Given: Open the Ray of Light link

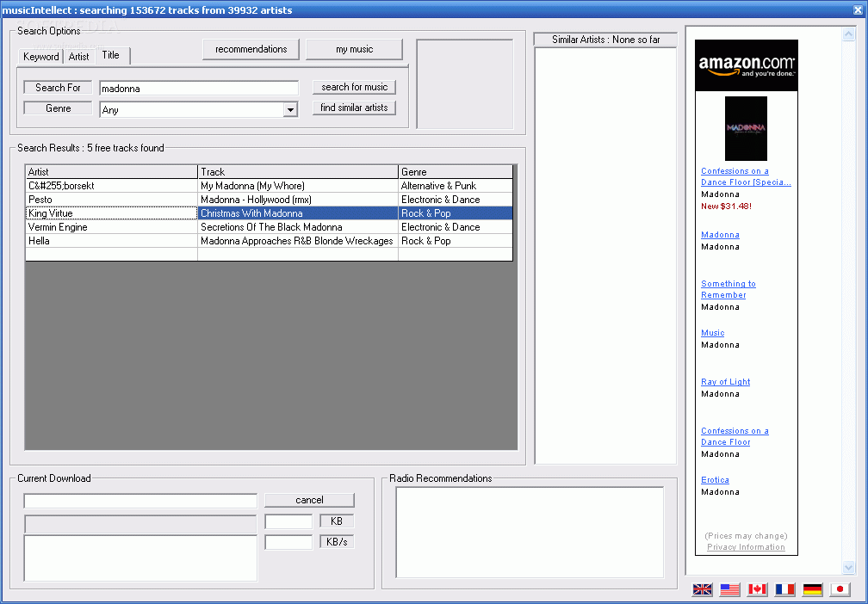Looking at the screenshot, I should pos(725,382).
